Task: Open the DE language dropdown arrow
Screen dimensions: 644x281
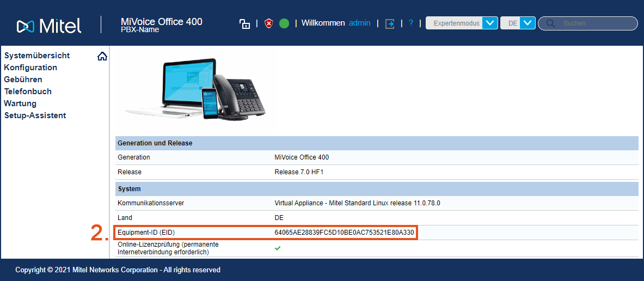Action: point(528,23)
